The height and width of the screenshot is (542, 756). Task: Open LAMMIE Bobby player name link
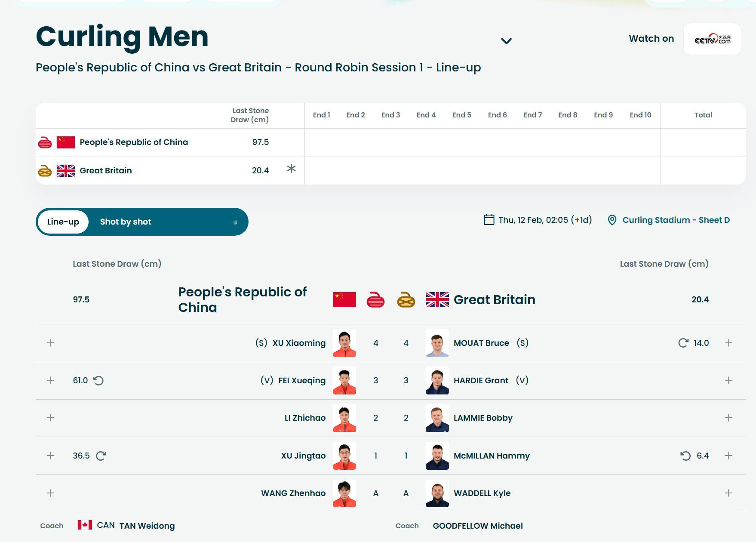tap(483, 418)
